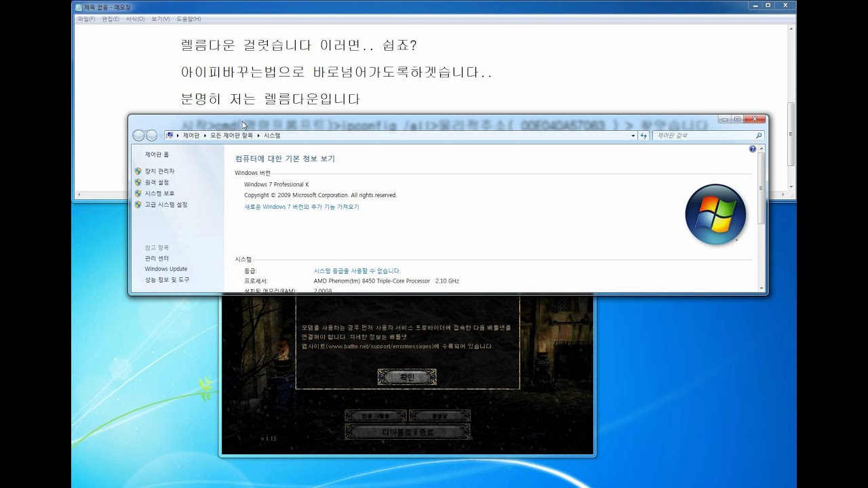Viewport: 868px width, 488px height.
Task: Click the back arrow in Control Panel window
Action: click(138, 136)
